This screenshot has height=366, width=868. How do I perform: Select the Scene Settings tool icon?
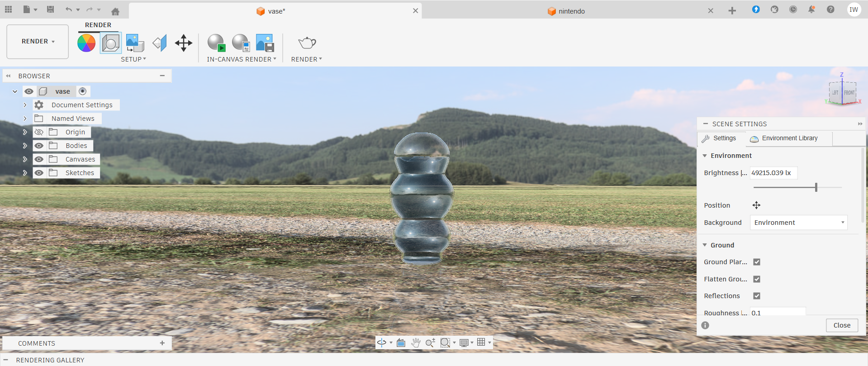click(111, 43)
